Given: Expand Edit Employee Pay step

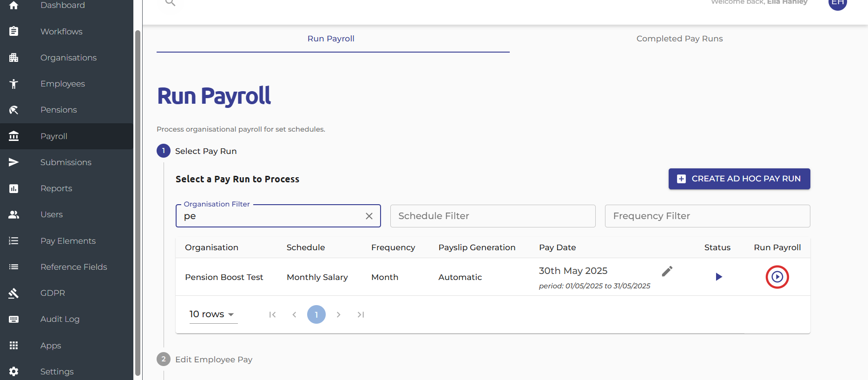Looking at the screenshot, I should coord(204,360).
